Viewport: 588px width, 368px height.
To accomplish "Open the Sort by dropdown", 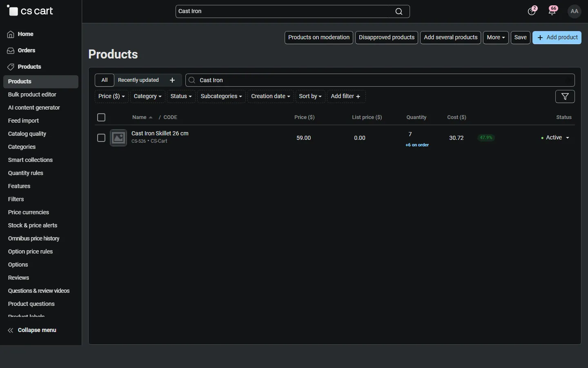I will (310, 96).
